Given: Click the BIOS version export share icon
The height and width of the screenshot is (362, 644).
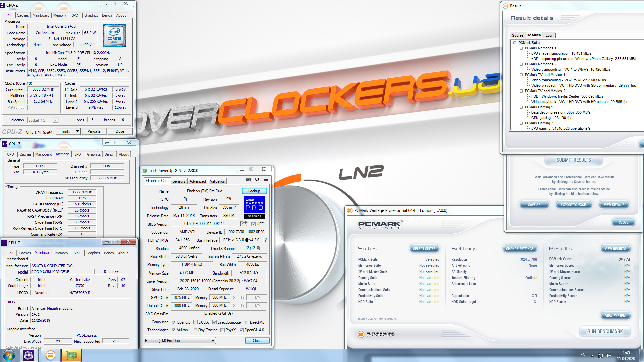Looking at the screenshot, I should (244, 224).
